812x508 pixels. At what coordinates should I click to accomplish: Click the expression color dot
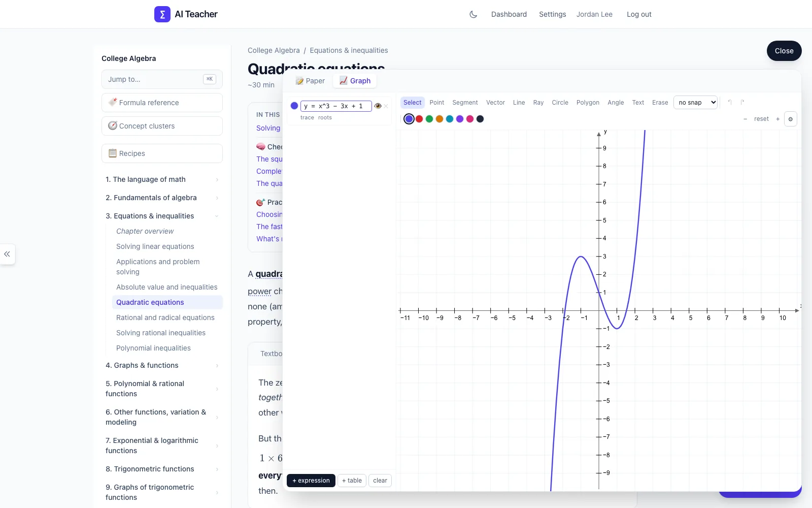[x=294, y=106]
